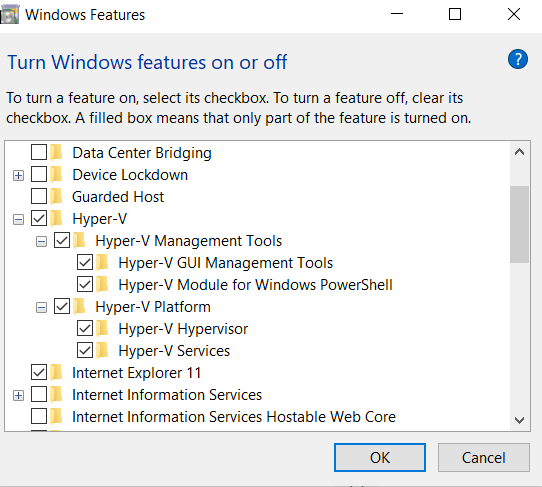Collapse the Hyper-V Platform node
The width and height of the screenshot is (542, 487).
tap(41, 307)
